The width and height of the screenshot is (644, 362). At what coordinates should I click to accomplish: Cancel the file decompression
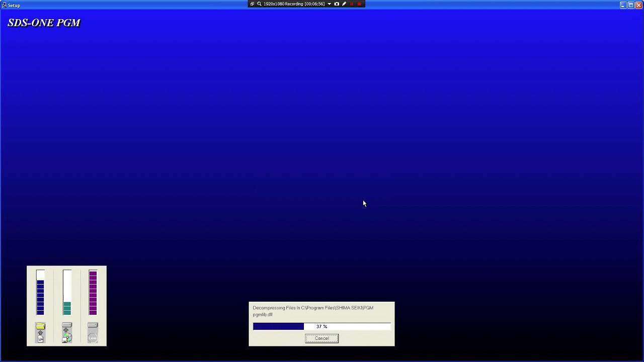click(321, 338)
